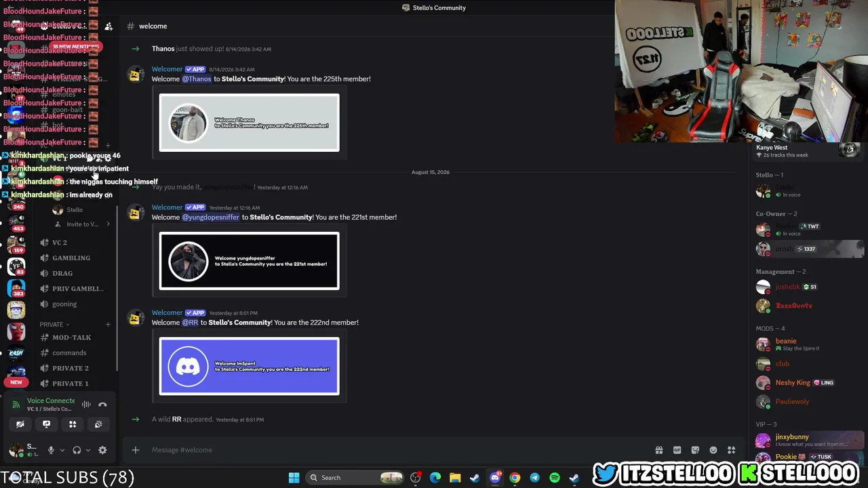This screenshot has height=488, width=868.
Task: Type in the Message #welcome box
Action: (393, 450)
